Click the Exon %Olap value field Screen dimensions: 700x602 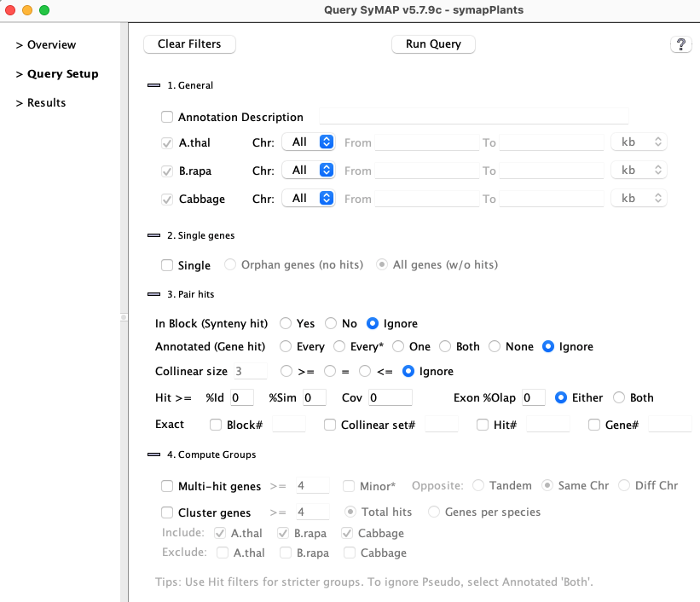[534, 397]
